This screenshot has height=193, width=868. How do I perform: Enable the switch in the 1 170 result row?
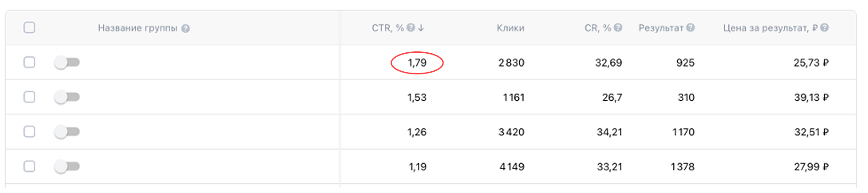click(67, 132)
